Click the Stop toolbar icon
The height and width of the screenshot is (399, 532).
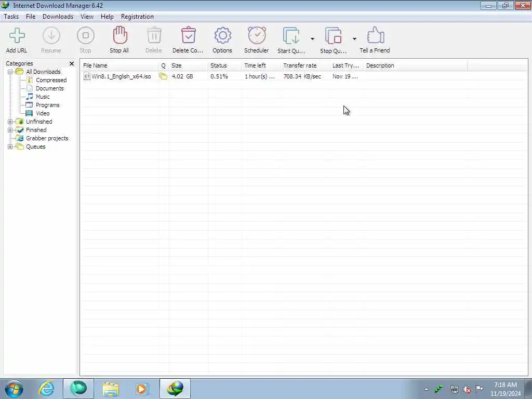click(86, 36)
